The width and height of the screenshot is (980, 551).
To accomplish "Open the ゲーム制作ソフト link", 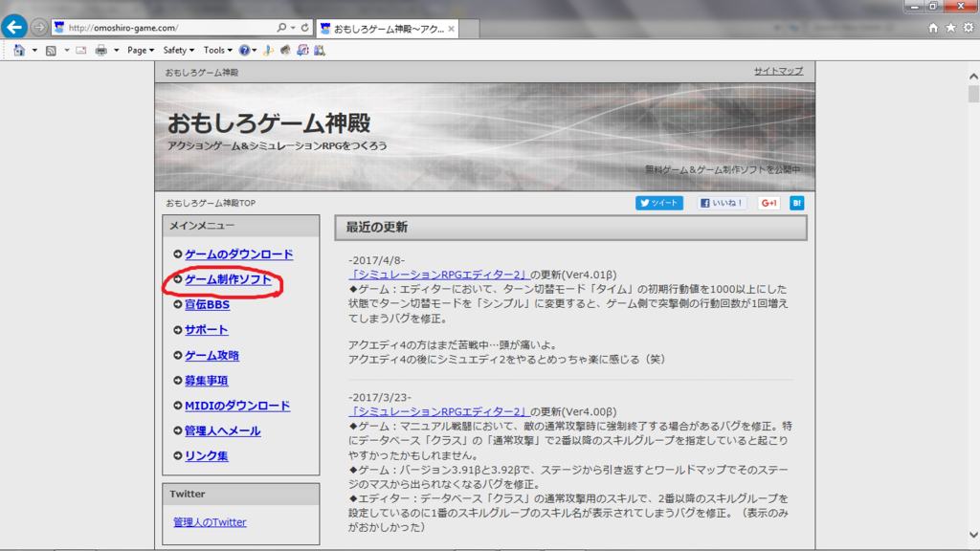I will [228, 279].
